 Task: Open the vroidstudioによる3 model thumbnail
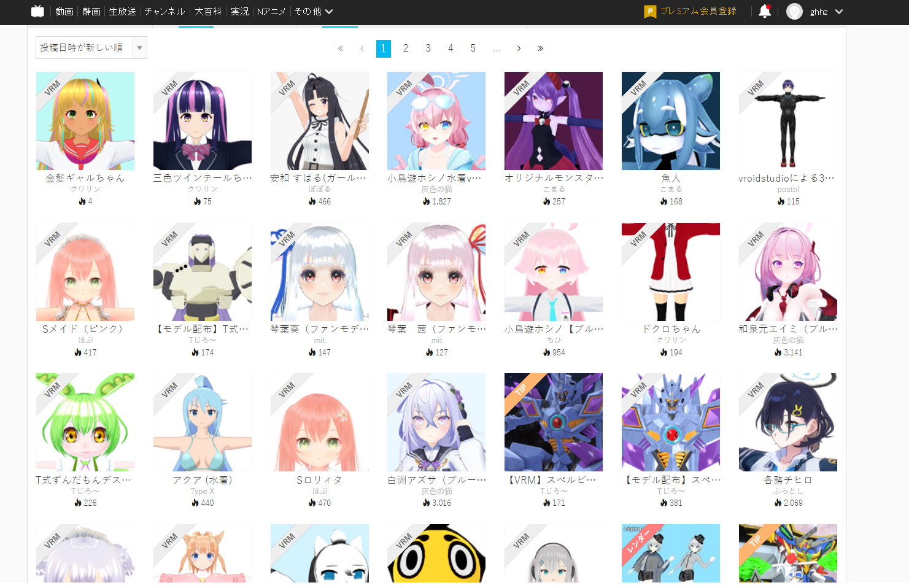[788, 121]
